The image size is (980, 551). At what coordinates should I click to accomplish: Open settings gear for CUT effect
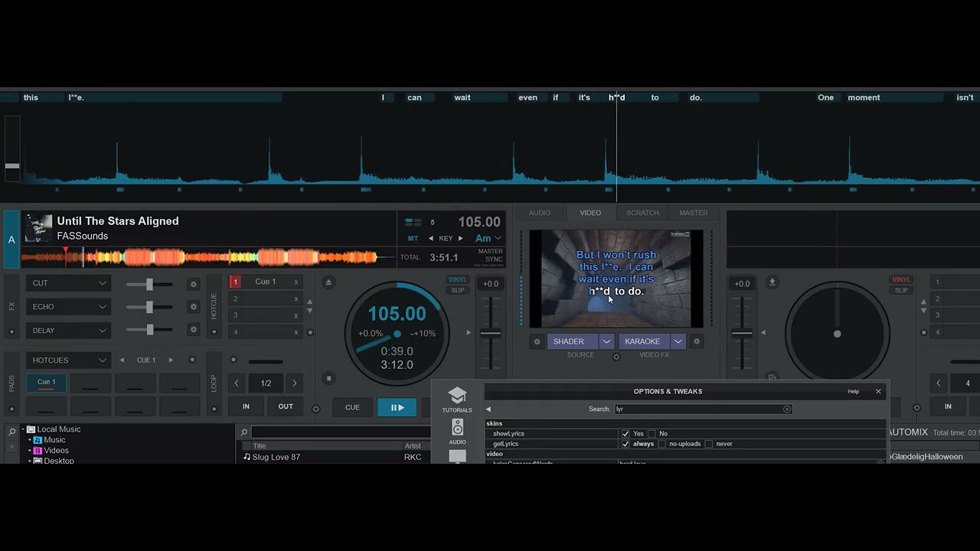[193, 284]
